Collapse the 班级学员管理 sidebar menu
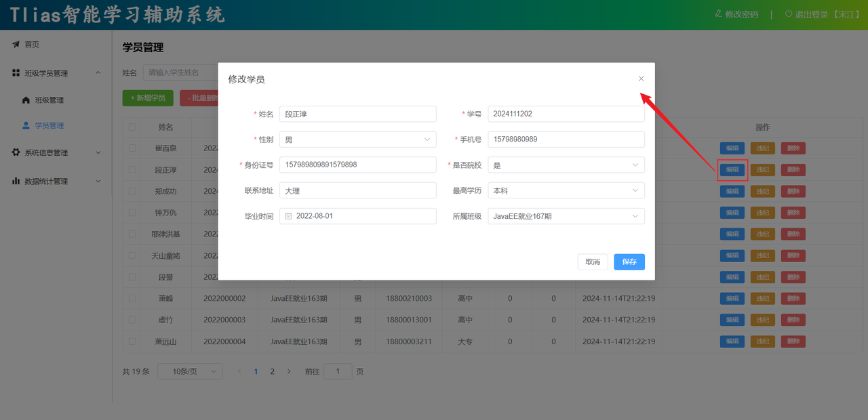This screenshot has height=420, width=868. click(98, 73)
